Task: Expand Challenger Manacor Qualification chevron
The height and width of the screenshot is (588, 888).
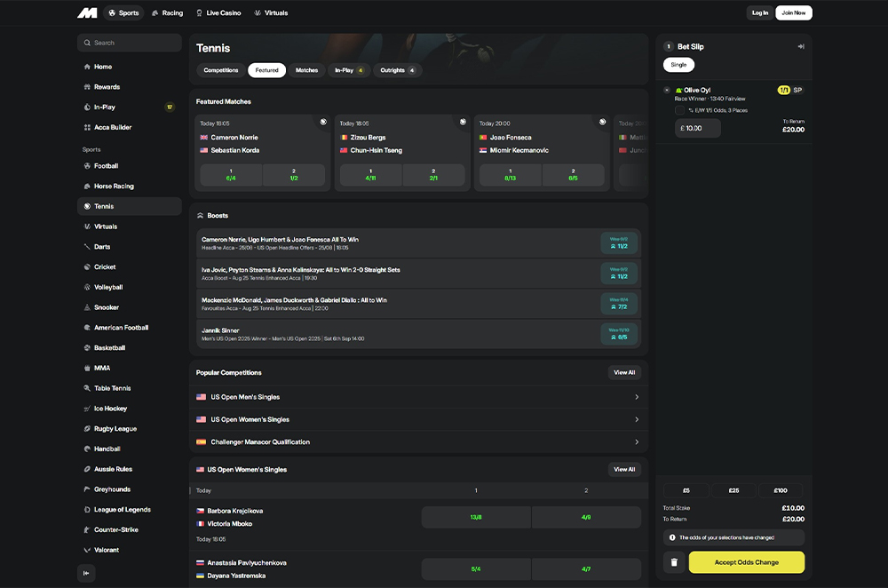Action: [x=637, y=441]
